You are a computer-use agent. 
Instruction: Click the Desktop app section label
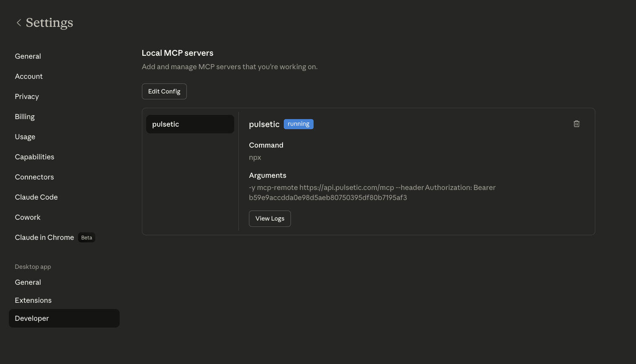pos(33,267)
